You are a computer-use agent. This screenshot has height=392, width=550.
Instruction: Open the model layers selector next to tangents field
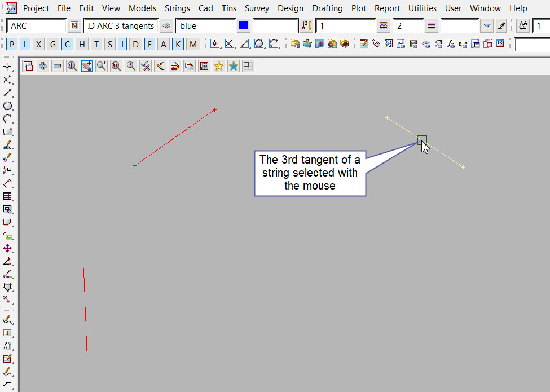166,26
